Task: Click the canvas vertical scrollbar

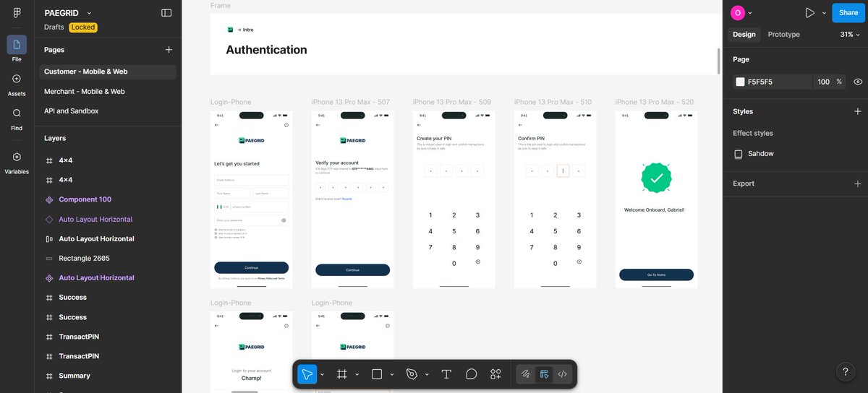Action: point(719,60)
